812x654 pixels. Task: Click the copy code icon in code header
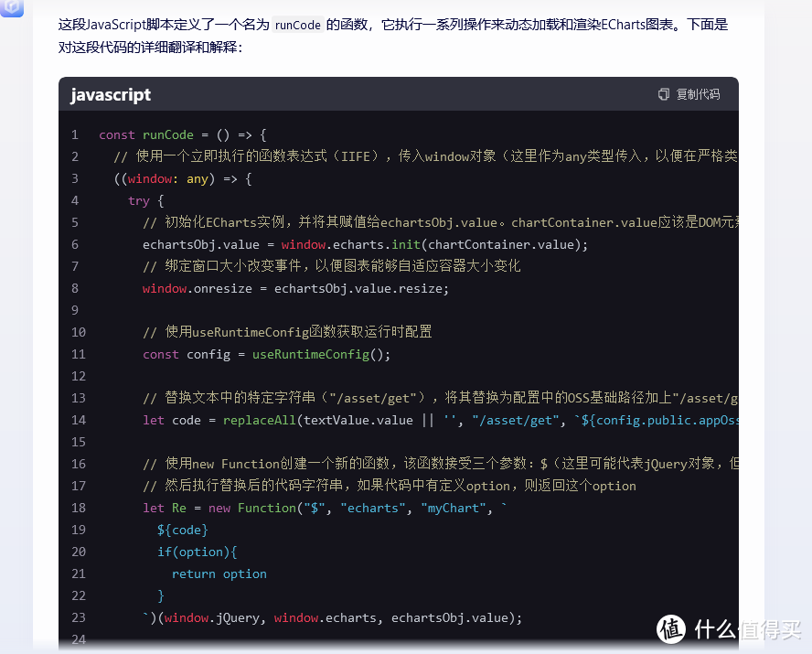pos(664,94)
